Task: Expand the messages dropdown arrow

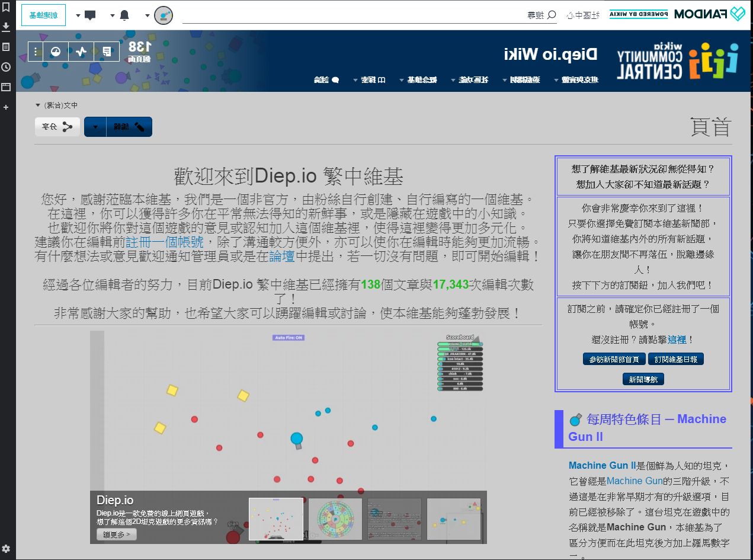Action: coord(78,15)
